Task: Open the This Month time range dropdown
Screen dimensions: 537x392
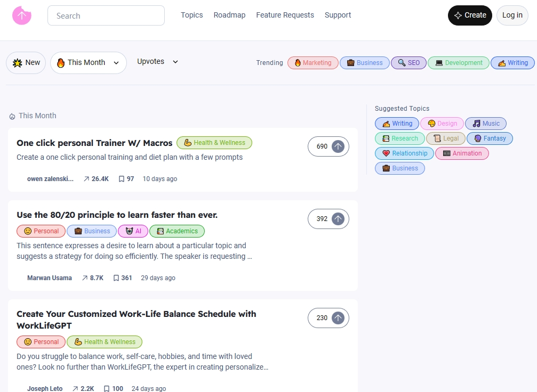Action: coord(89,63)
